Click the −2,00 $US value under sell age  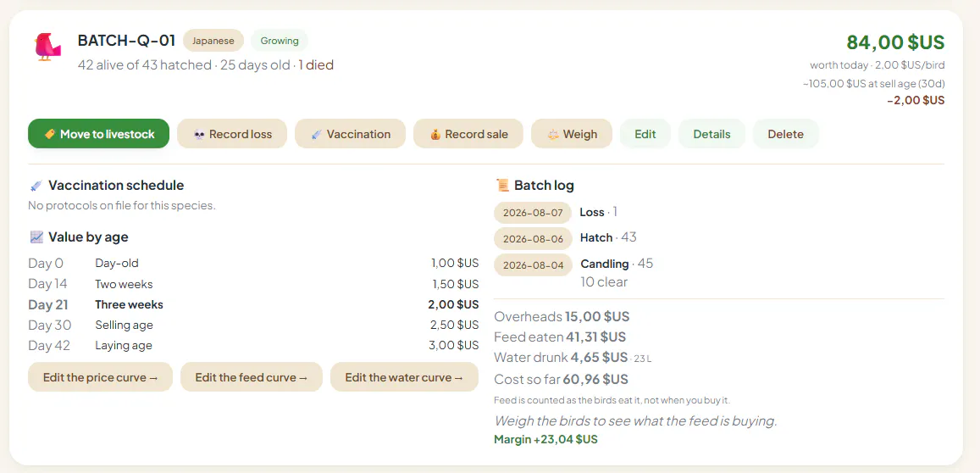click(916, 100)
